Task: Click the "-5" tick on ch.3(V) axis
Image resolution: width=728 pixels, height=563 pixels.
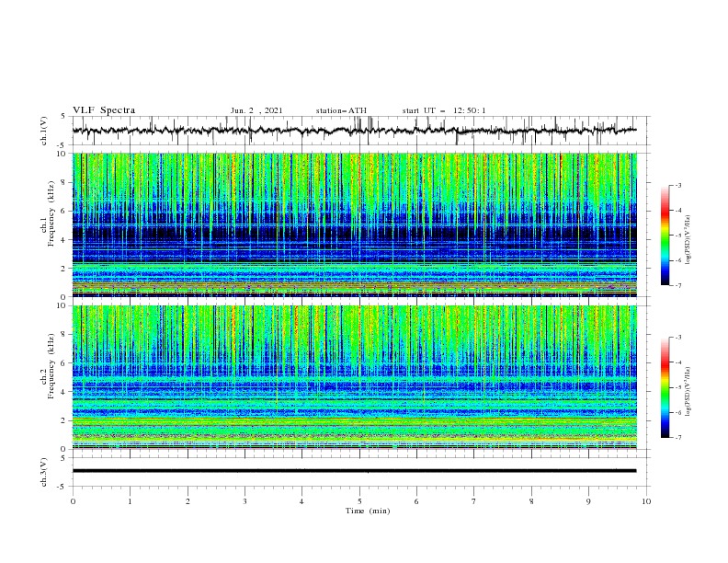Action: (x=63, y=487)
